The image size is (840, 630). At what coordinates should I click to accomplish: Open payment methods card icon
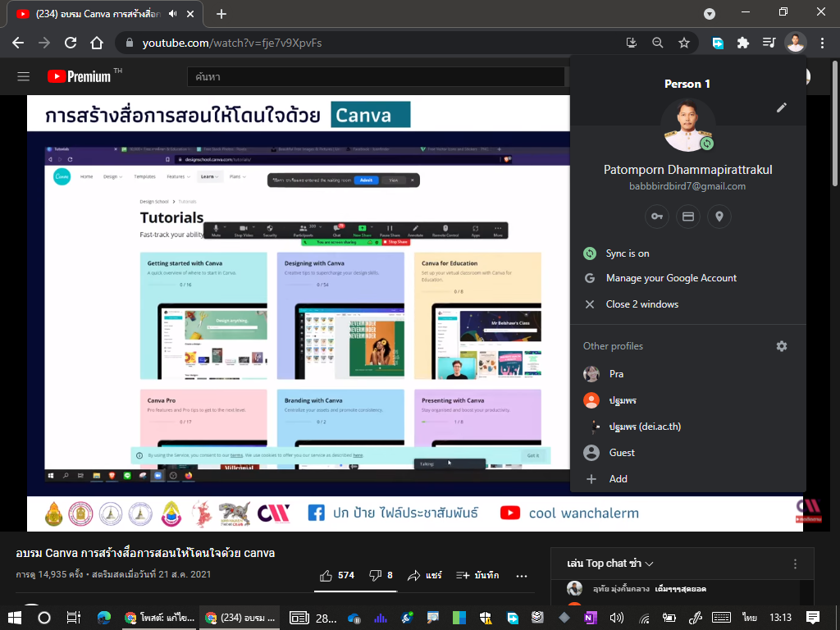688,217
